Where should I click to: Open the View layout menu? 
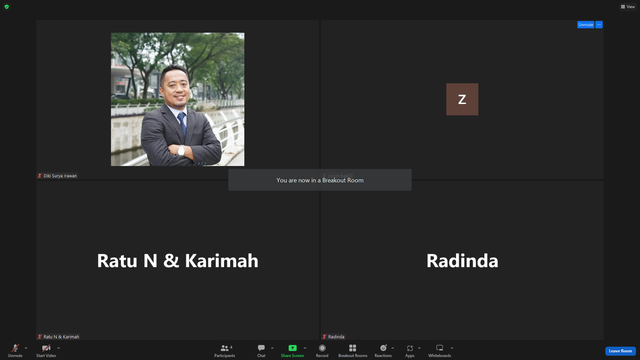point(628,7)
